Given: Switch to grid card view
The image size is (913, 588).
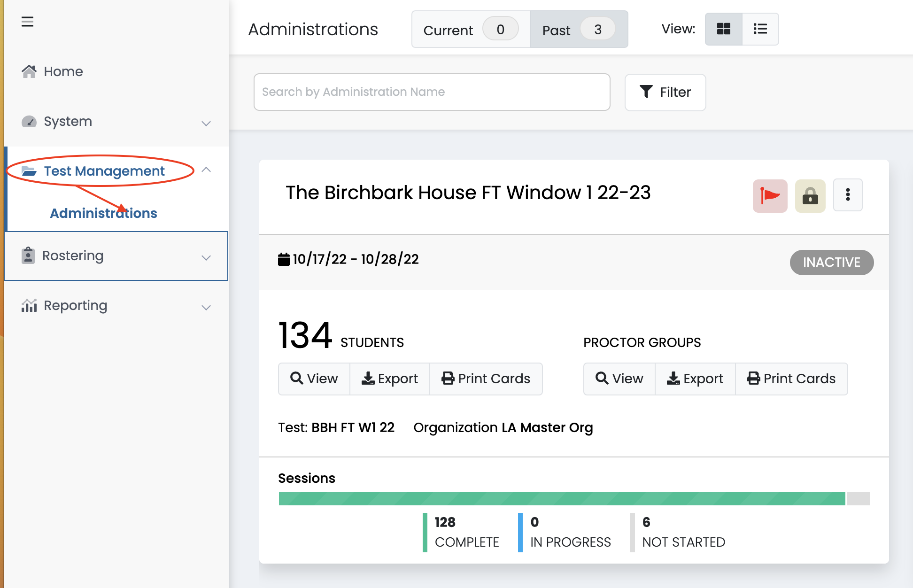Looking at the screenshot, I should [x=723, y=29].
